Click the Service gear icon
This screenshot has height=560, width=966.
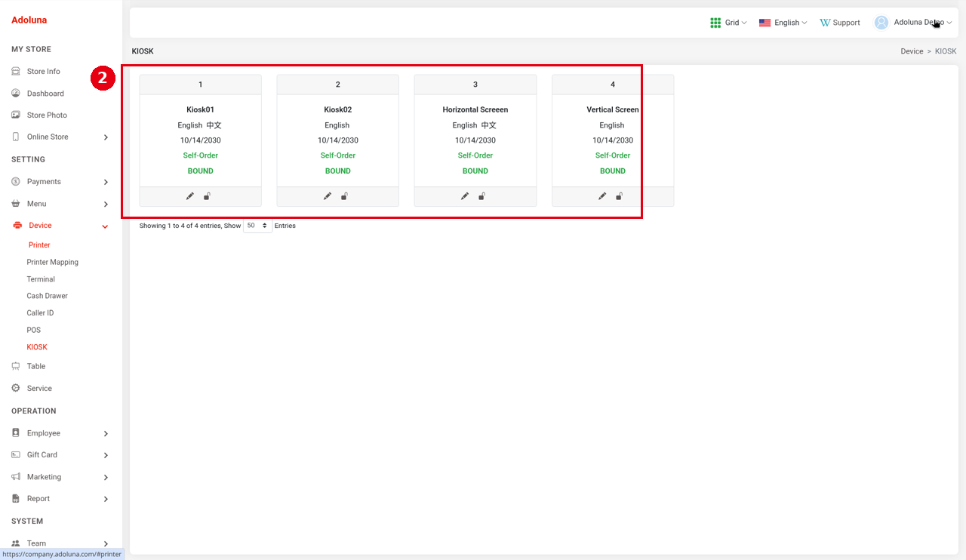16,388
